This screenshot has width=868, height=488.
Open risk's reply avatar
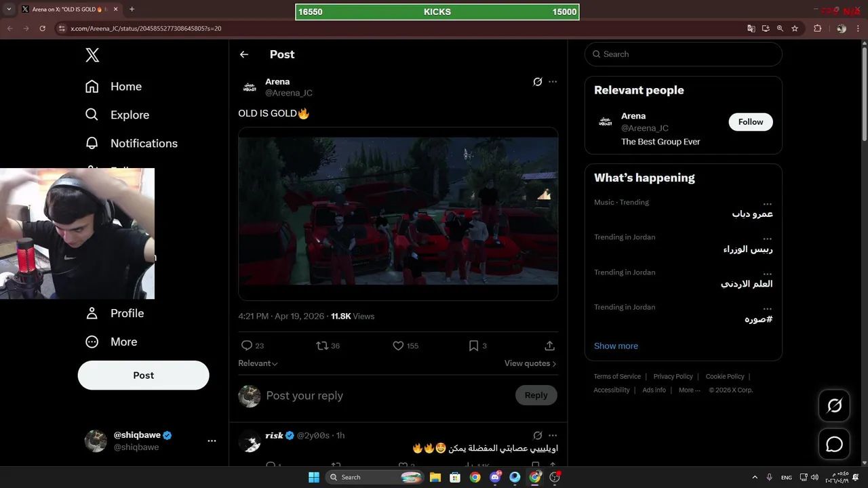250,441
